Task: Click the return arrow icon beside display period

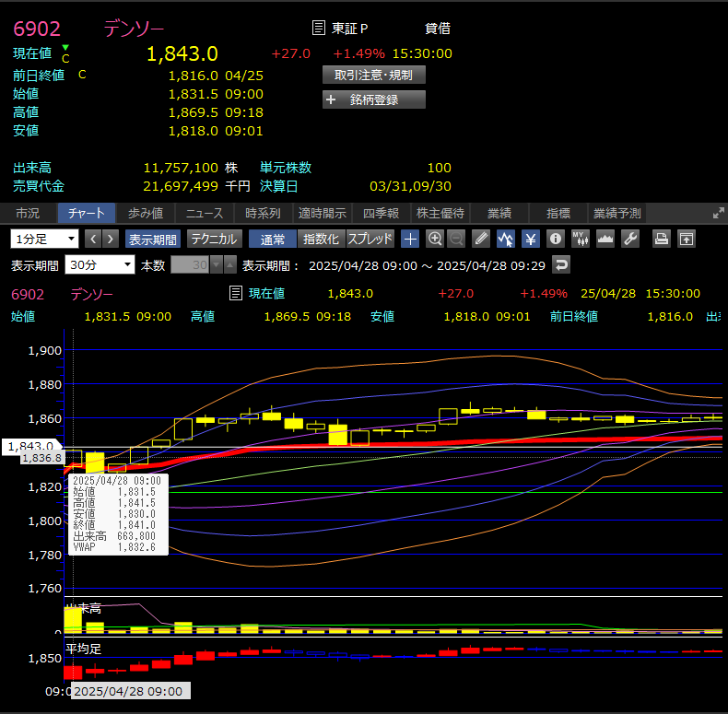Action: 560,264
